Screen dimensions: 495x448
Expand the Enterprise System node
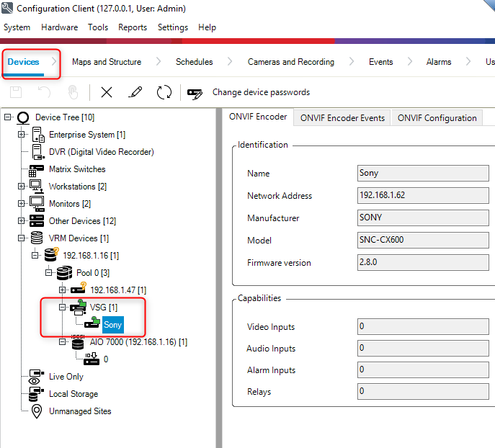click(22, 135)
